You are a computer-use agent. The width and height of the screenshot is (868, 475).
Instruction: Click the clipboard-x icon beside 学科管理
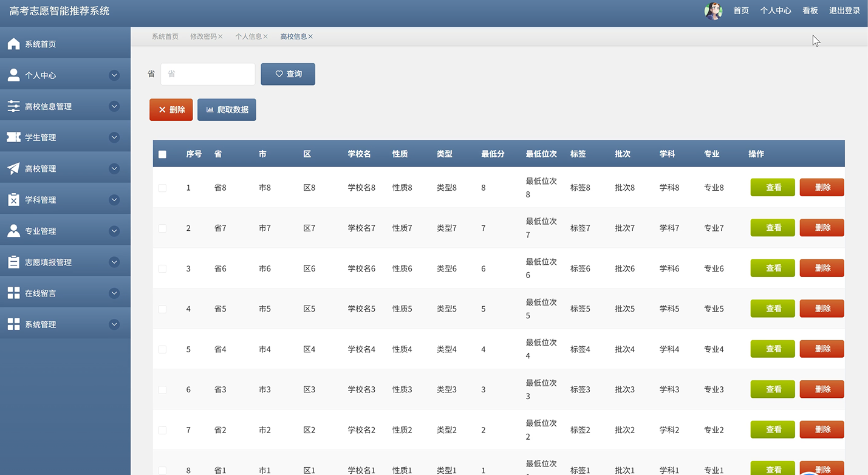pyautogui.click(x=13, y=199)
